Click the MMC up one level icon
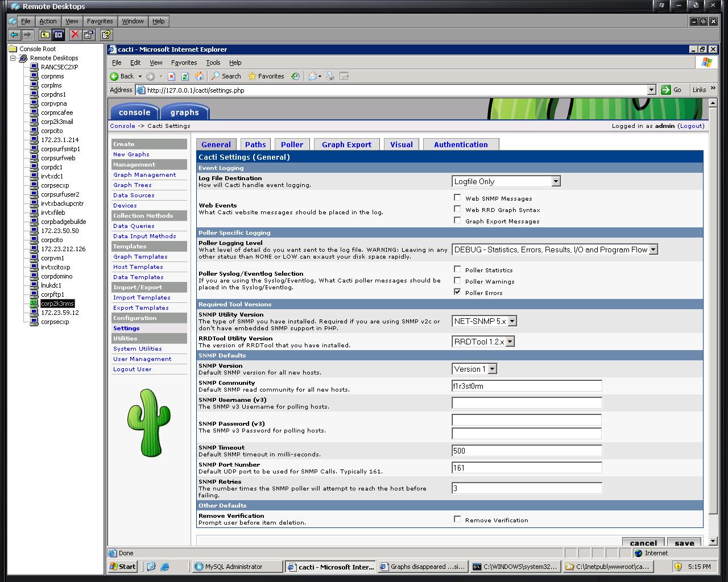 [x=45, y=35]
